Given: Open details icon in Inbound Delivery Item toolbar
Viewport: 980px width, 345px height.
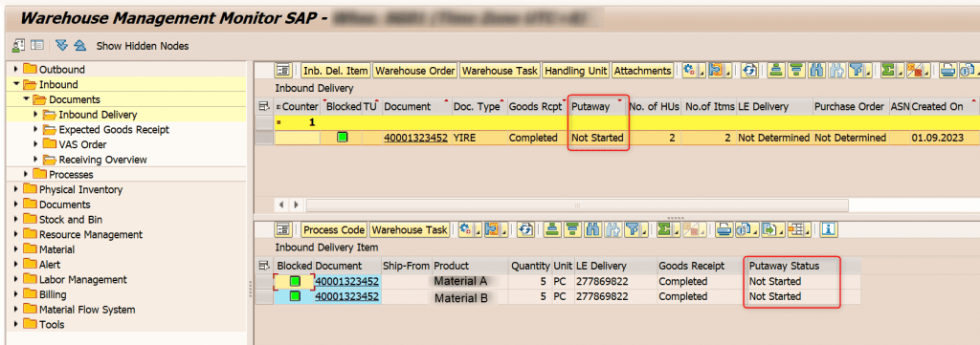Looking at the screenshot, I should [x=284, y=229].
